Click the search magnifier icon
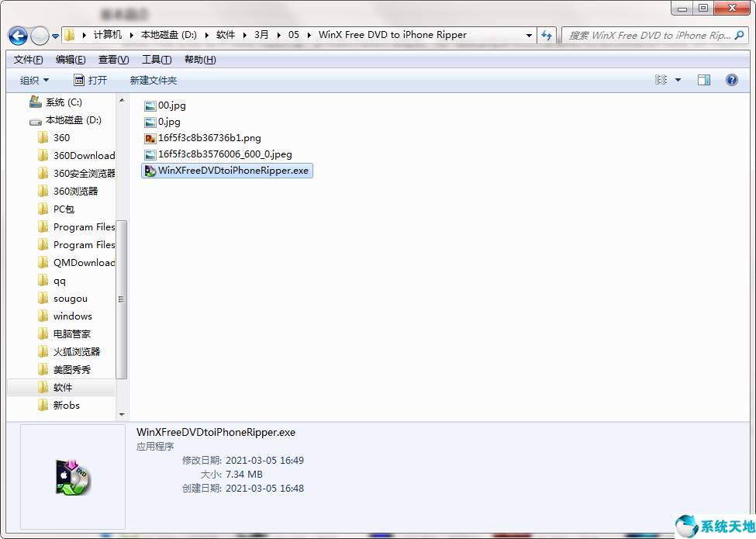 740,35
